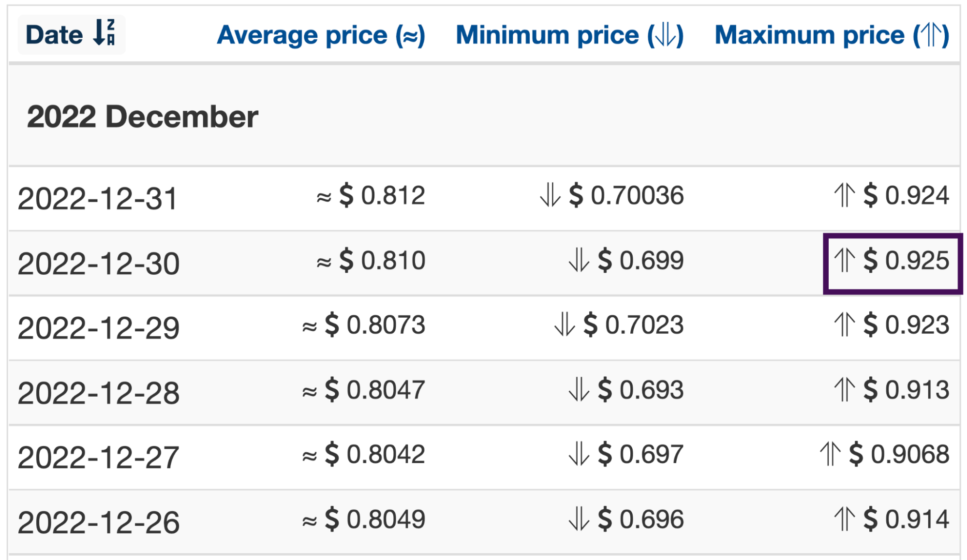Viewport: 967px width, 560px height.
Task: Click the up arrow icon in highlighted $ 0.925 cell
Action: click(845, 260)
